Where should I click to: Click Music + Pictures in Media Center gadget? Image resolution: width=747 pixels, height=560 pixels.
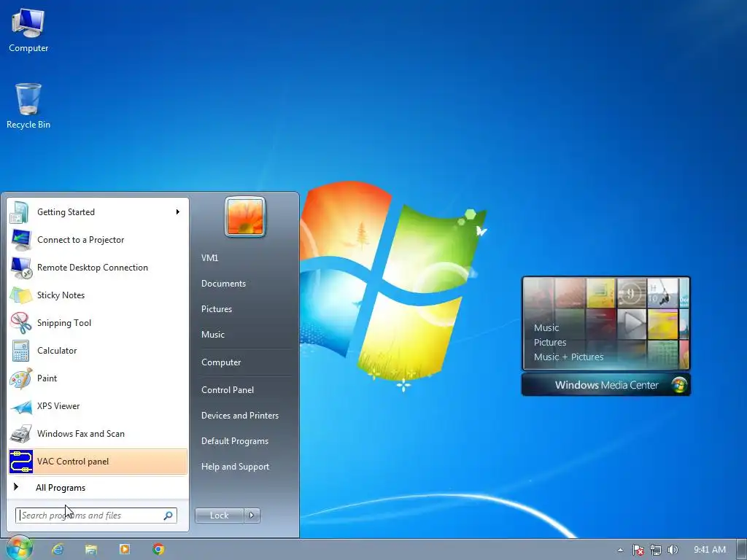(x=568, y=357)
